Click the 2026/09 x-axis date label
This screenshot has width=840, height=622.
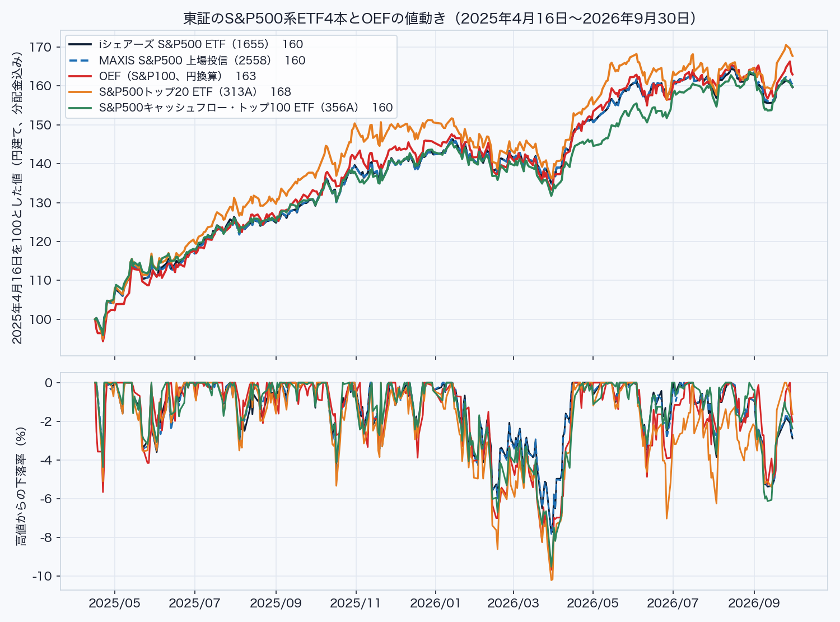pyautogui.click(x=754, y=604)
